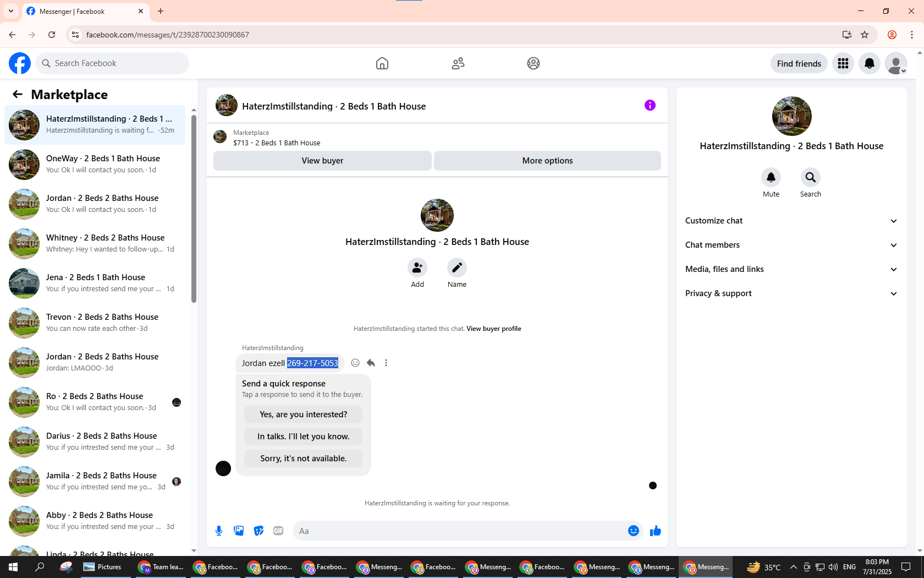
Task: Go to the Home feed icon
Action: tap(382, 63)
